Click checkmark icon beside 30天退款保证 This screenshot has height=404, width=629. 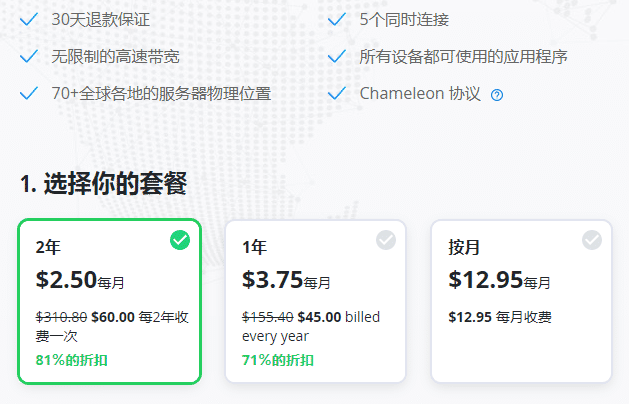coord(28,19)
